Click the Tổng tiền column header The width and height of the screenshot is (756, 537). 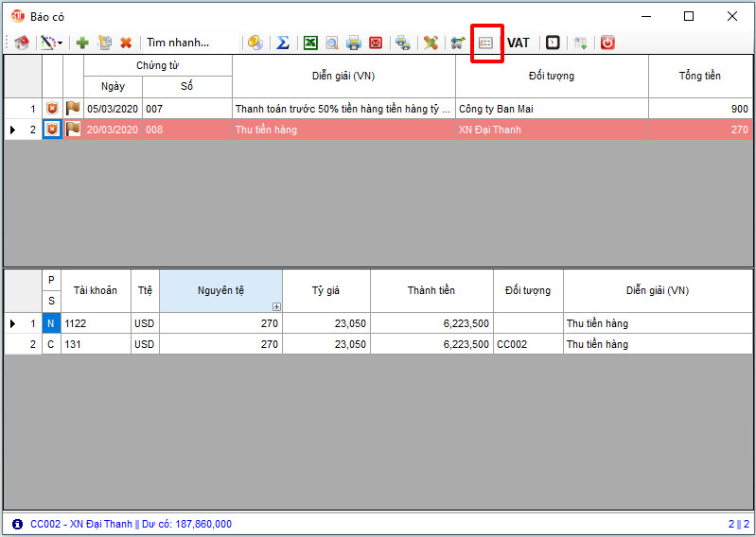point(699,76)
